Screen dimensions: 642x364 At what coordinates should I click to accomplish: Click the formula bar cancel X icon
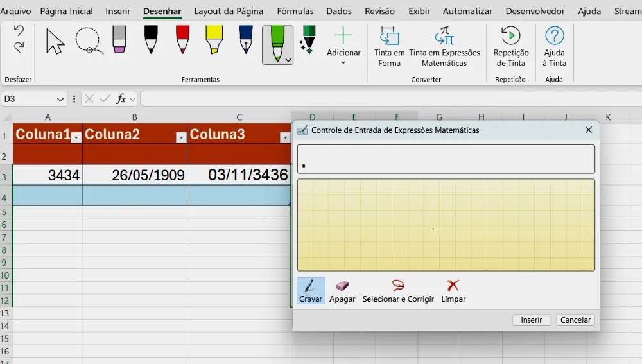[x=89, y=99]
